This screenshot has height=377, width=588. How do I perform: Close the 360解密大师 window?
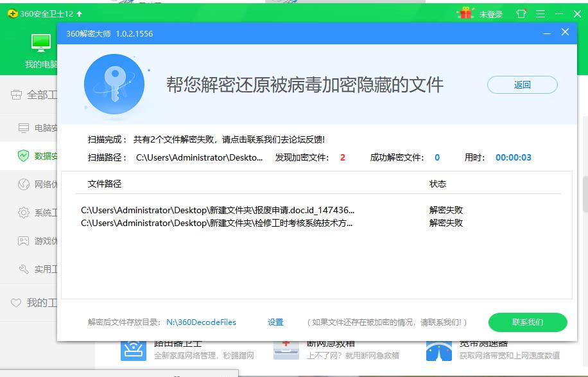tap(565, 32)
